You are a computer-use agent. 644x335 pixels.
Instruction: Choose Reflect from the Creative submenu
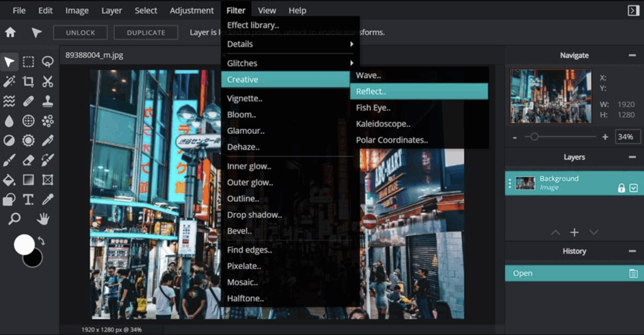[x=418, y=91]
